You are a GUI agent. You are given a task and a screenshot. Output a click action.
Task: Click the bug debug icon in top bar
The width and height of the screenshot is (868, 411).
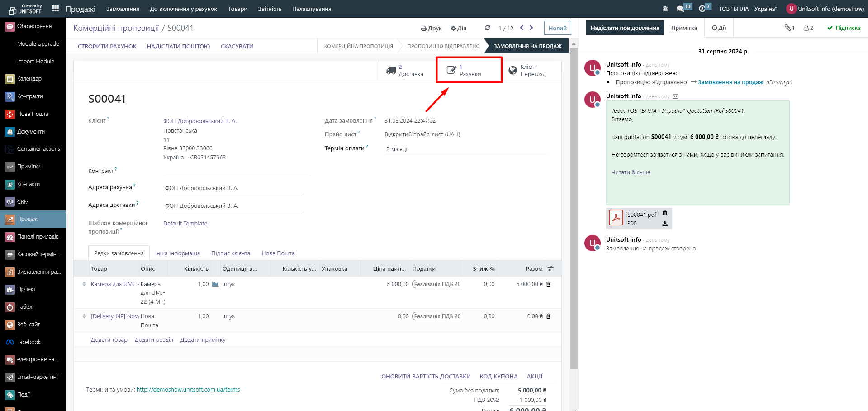pyautogui.click(x=665, y=9)
